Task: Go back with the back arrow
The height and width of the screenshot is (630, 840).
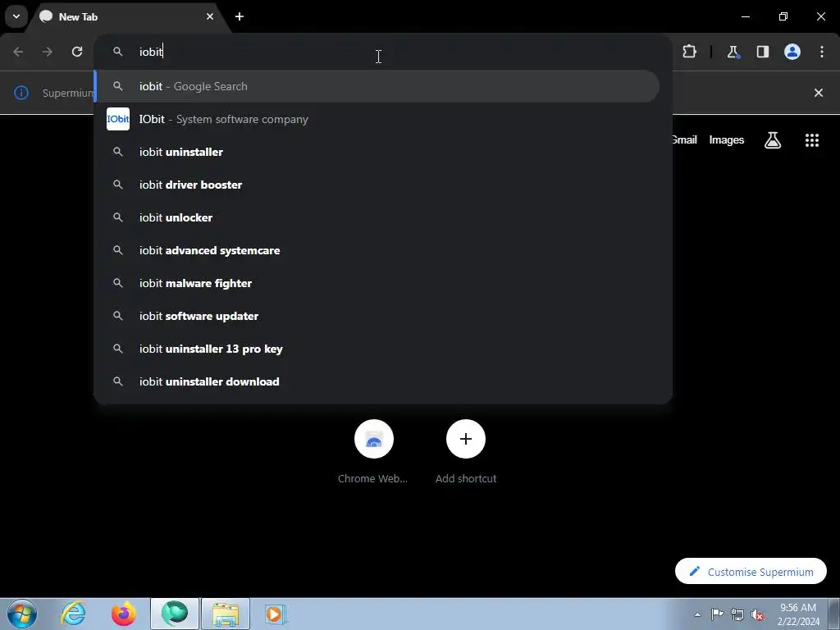Action: pos(18,52)
